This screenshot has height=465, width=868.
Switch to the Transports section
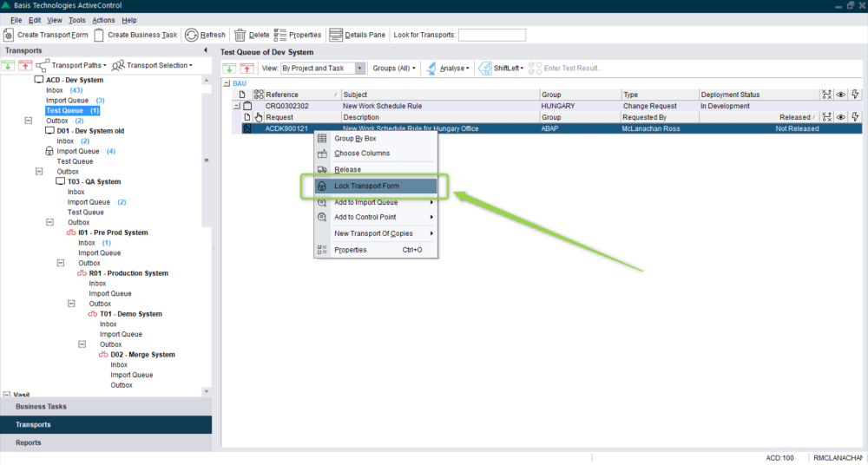[x=106, y=424]
